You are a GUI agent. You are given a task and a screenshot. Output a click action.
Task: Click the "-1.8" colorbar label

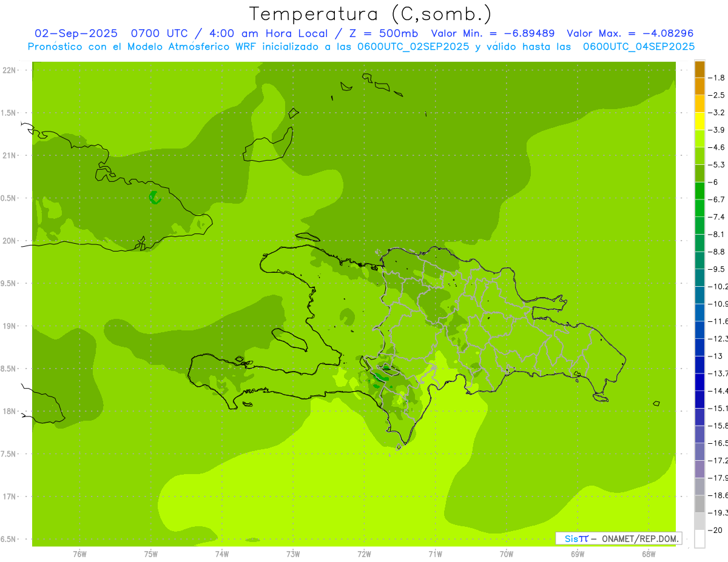[x=716, y=78]
